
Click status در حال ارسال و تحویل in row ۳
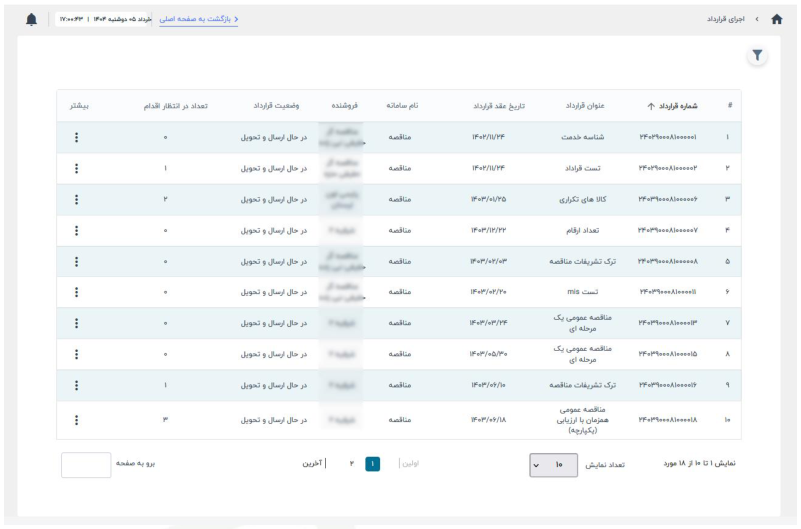pyautogui.click(x=274, y=200)
